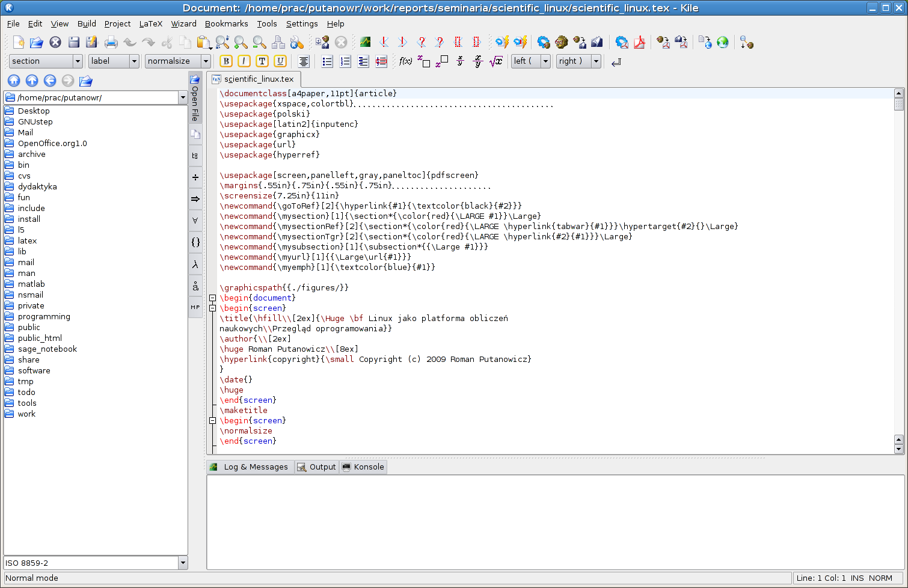Open the LaTeX menu
Screen dimensions: 908x588
(151, 23)
